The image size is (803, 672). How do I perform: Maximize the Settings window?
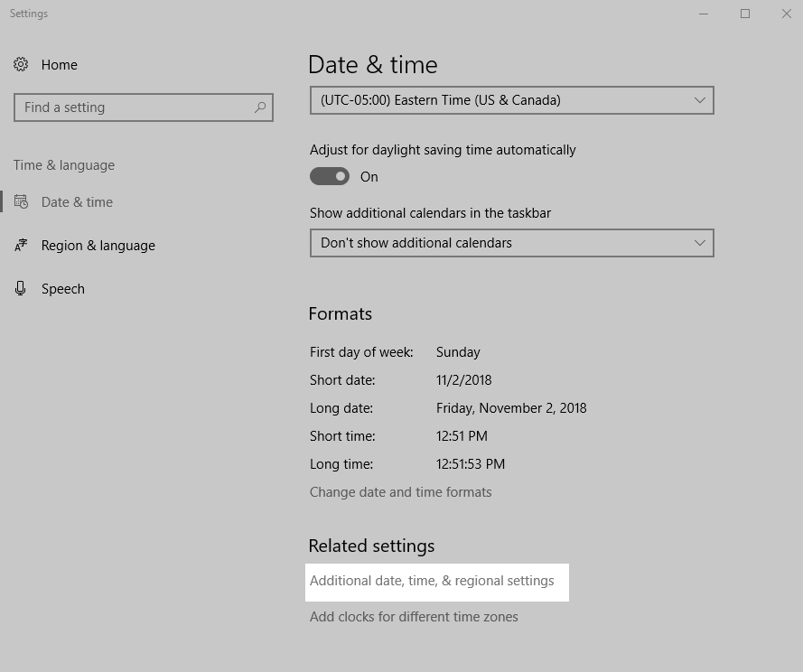click(745, 14)
